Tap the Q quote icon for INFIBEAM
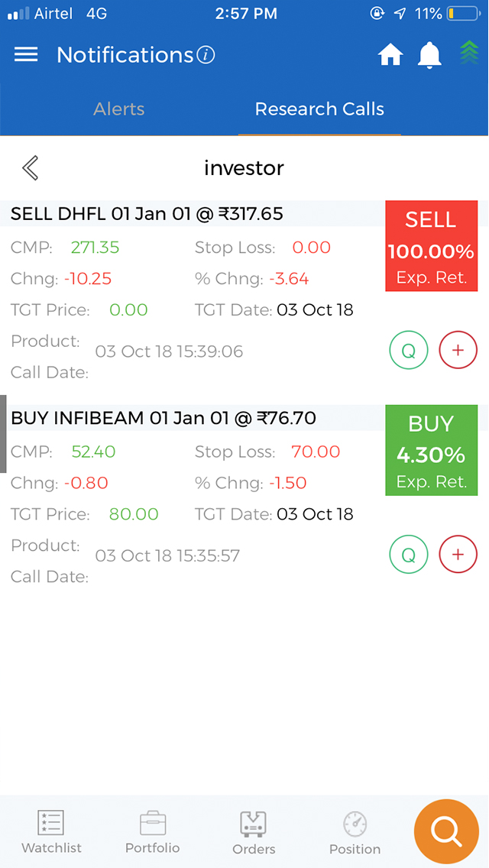 [409, 555]
